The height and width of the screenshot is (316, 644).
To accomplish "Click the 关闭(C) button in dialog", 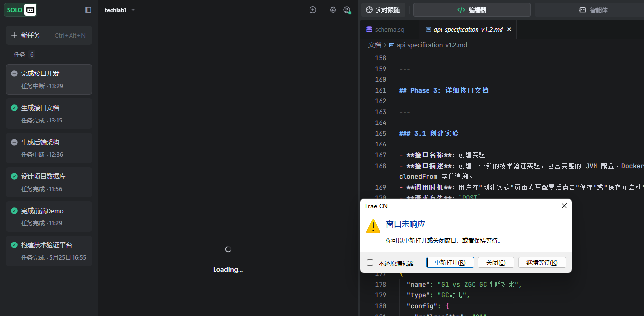I will click(x=496, y=263).
